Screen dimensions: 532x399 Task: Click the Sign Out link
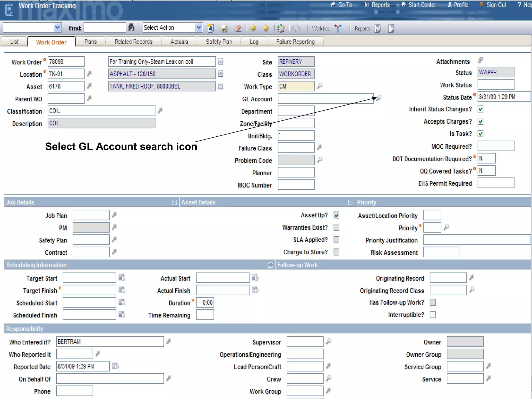pyautogui.click(x=493, y=5)
